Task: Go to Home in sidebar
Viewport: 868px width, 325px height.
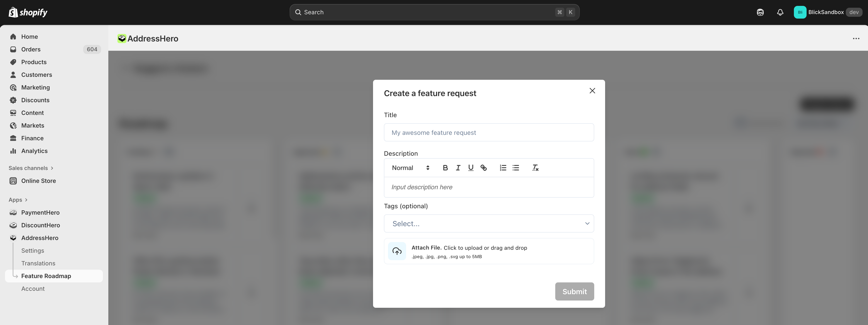Action: tap(54, 36)
